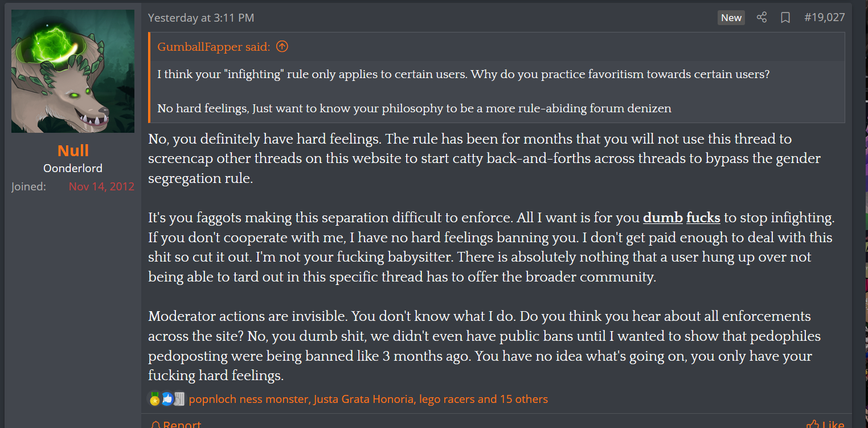Bookmark this post with the bookmark icon
The height and width of the screenshot is (428, 868).
coord(785,18)
